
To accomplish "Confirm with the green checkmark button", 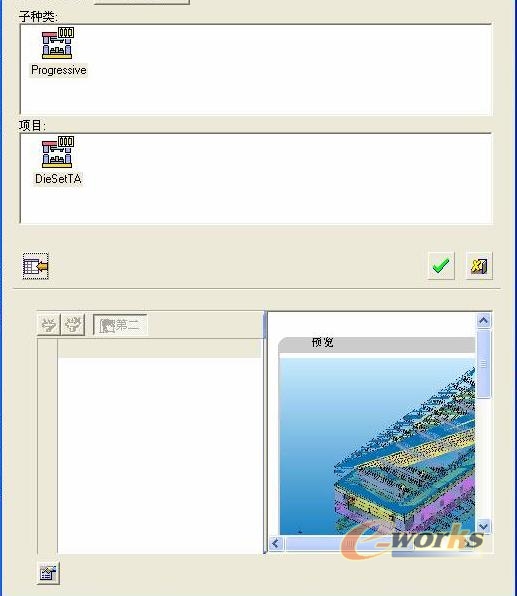I will [441, 266].
